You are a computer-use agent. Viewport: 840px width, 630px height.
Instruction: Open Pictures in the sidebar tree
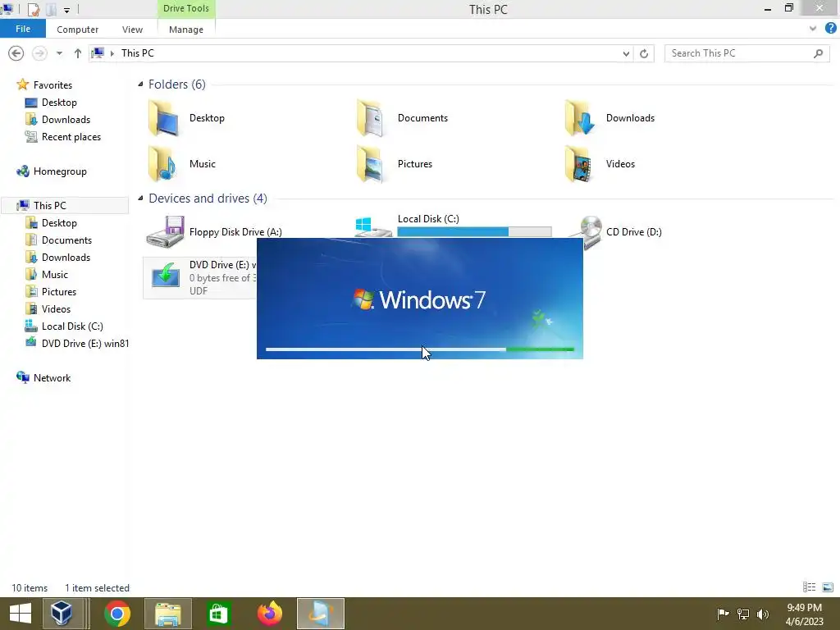pos(59,292)
